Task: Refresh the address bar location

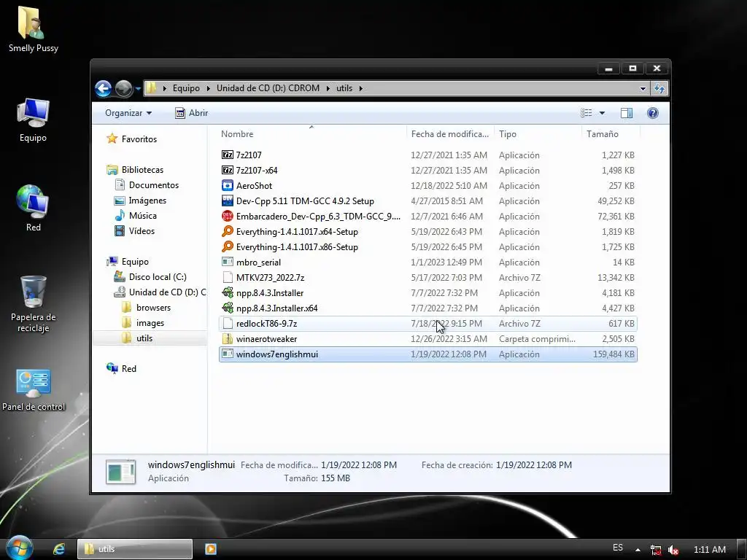Action: (659, 88)
